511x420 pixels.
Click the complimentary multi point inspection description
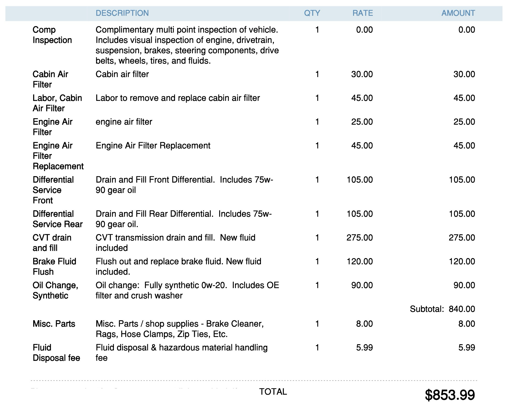point(187,45)
